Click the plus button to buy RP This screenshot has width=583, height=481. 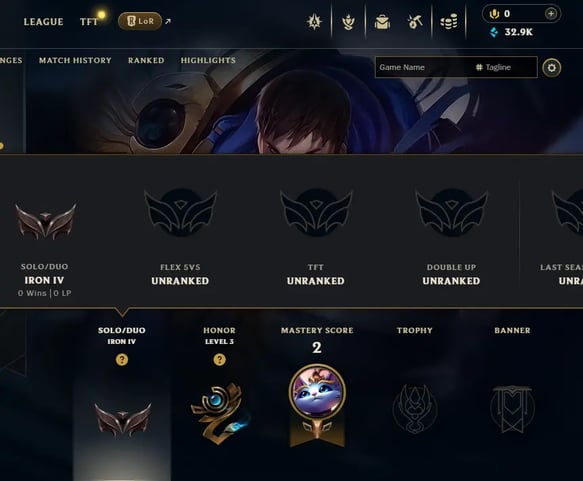pyautogui.click(x=551, y=14)
